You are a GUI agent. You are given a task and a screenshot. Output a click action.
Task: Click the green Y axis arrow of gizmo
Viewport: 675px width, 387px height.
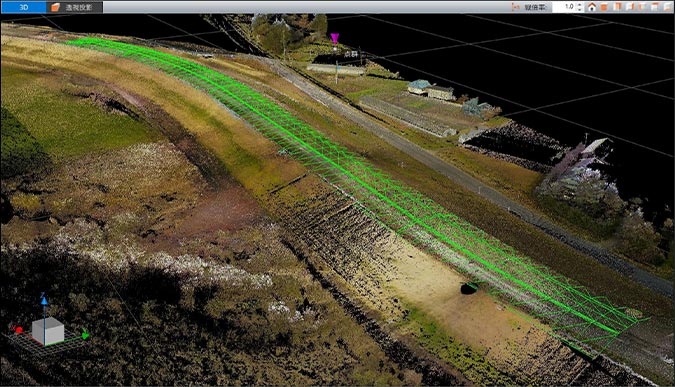tap(85, 334)
